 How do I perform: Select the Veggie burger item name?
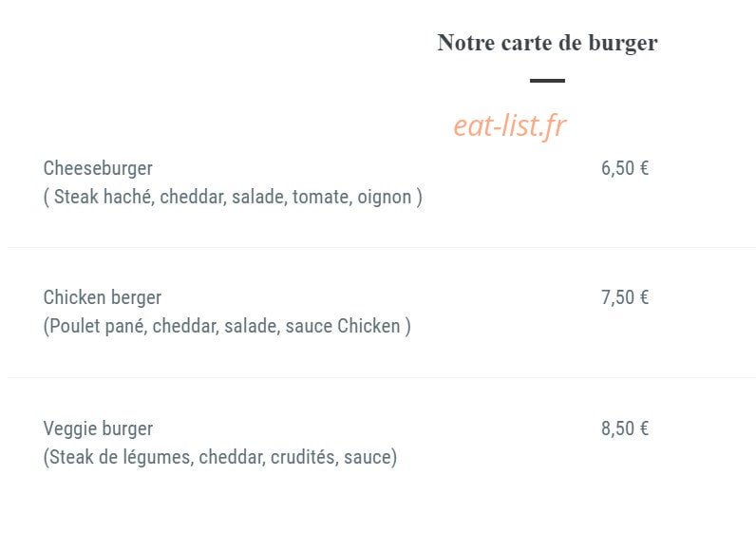98,428
